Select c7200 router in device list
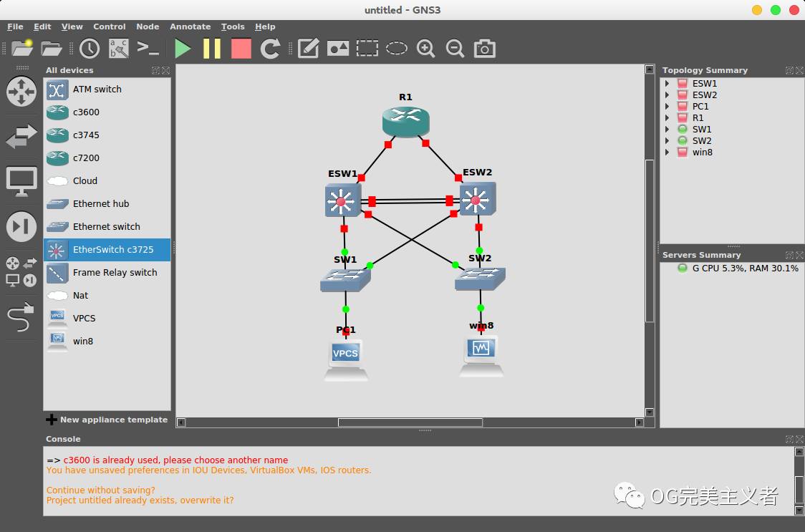Viewport: 805px width, 532px height. coord(107,158)
